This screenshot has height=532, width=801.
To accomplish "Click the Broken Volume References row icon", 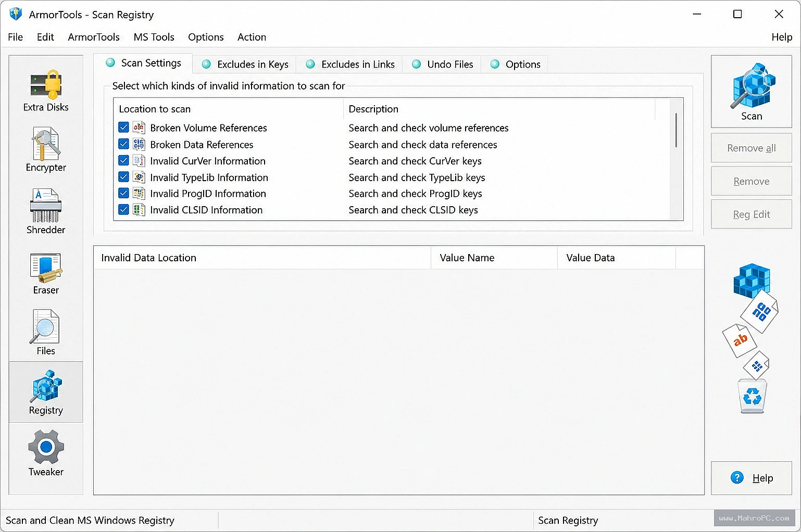I will pyautogui.click(x=139, y=128).
